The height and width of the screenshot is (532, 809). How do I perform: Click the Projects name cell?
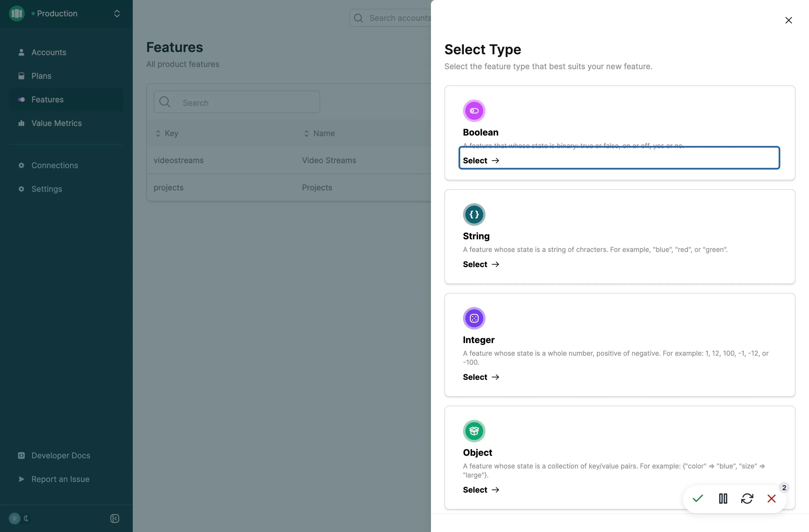[x=317, y=188]
